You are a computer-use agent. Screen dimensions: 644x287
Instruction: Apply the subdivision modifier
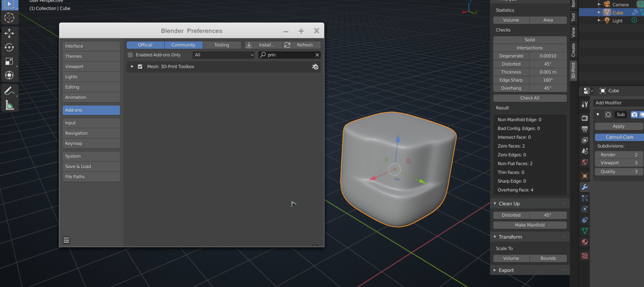click(619, 126)
